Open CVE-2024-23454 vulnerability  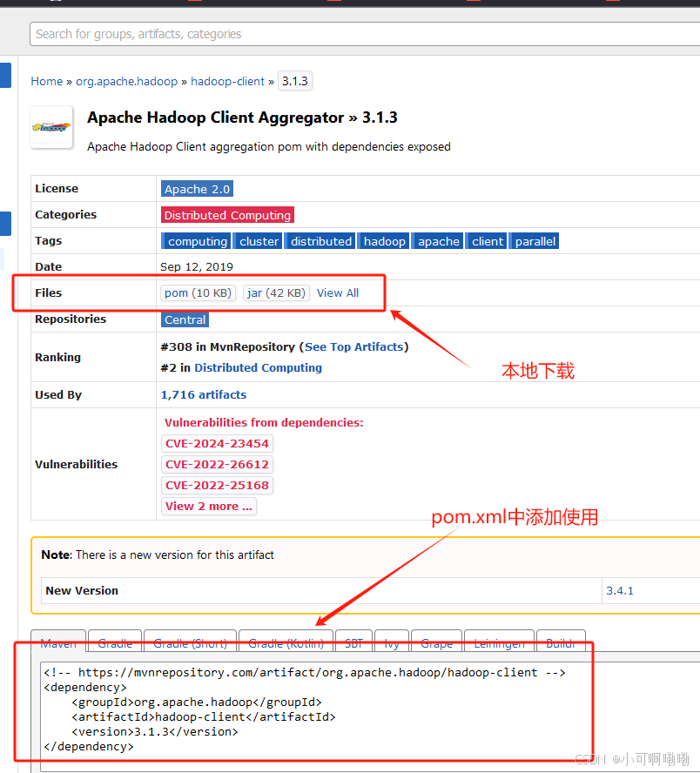click(x=217, y=443)
